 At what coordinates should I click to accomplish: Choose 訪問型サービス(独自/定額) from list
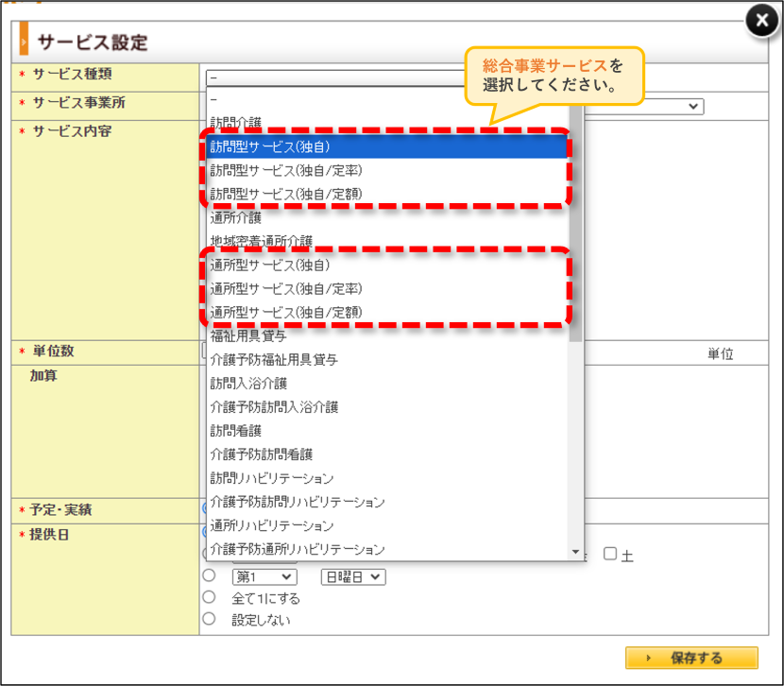point(387,194)
